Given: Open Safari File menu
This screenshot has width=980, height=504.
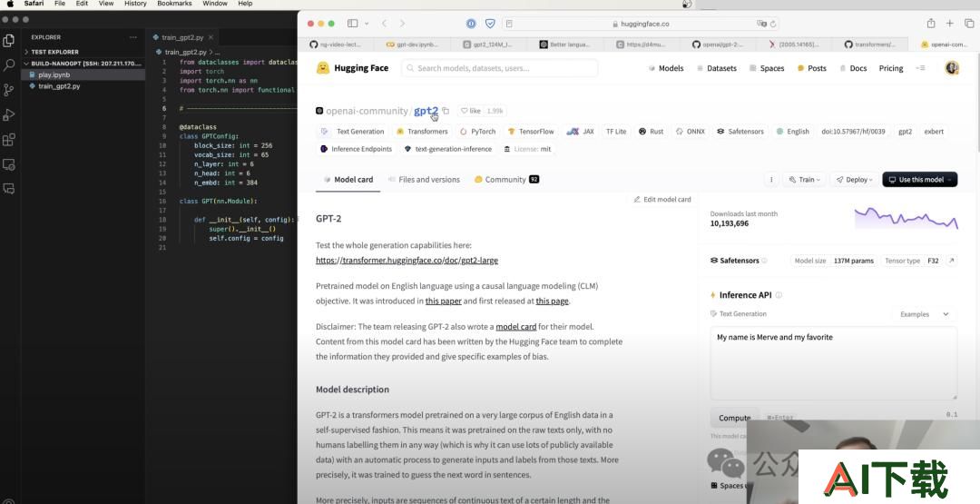Looking at the screenshot, I should pyautogui.click(x=60, y=4).
